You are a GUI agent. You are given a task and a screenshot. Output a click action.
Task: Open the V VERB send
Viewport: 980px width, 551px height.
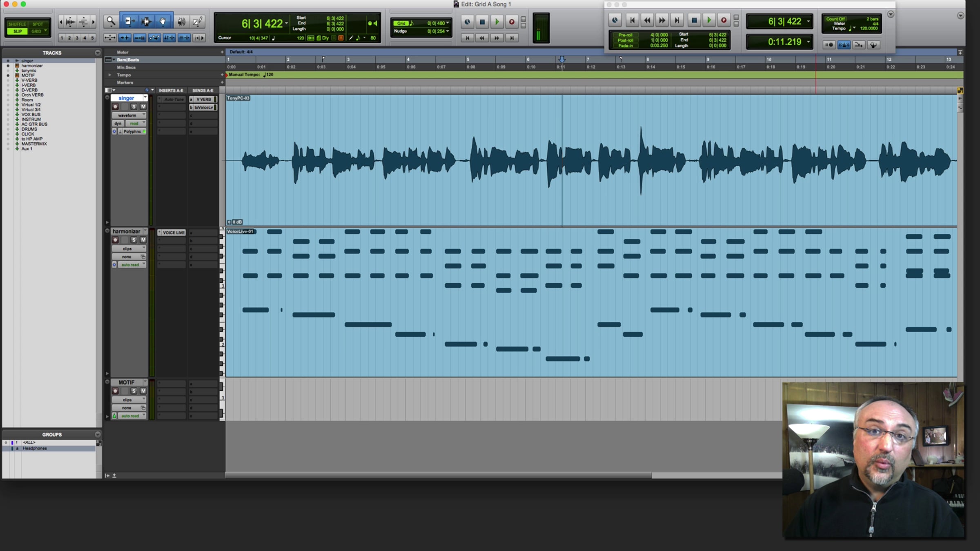[203, 100]
